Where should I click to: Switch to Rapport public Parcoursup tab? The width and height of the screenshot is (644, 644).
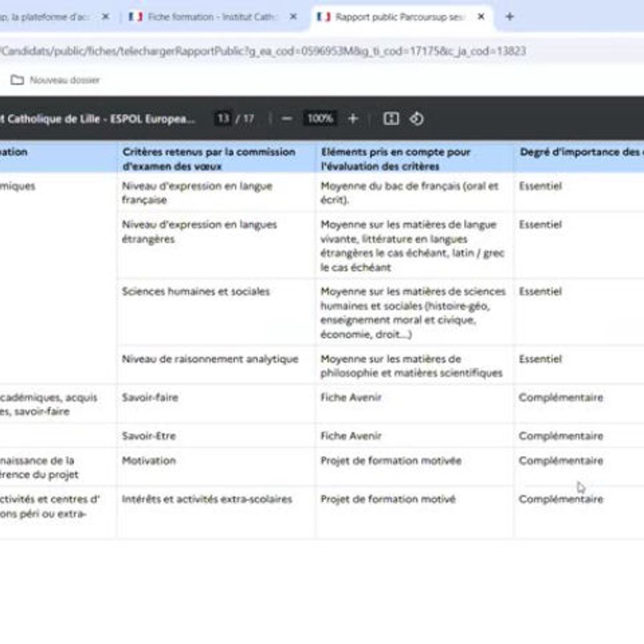pos(401,17)
